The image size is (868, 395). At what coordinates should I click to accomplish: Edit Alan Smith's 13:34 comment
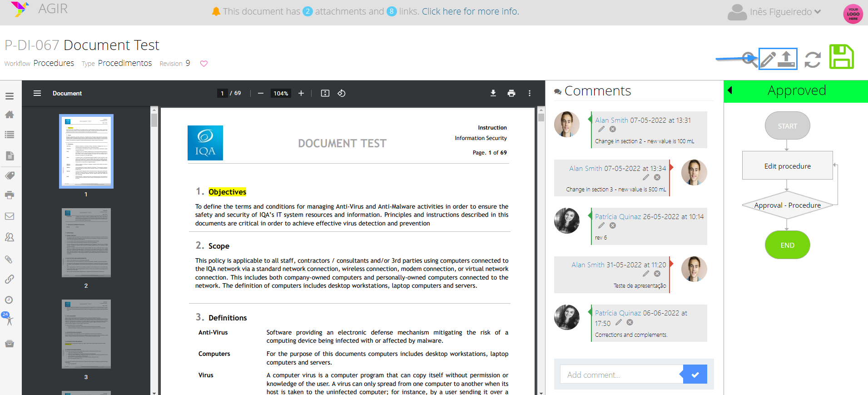tap(646, 177)
